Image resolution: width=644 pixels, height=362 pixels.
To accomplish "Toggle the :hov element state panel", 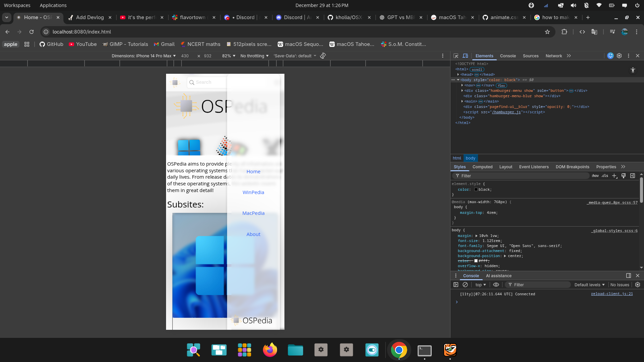I will 595,176.
